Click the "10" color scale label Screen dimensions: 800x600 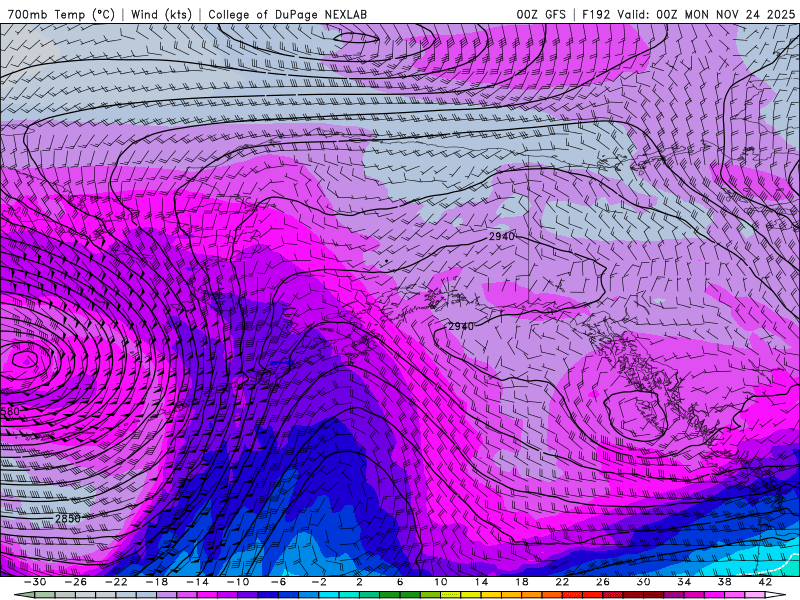tap(441, 582)
